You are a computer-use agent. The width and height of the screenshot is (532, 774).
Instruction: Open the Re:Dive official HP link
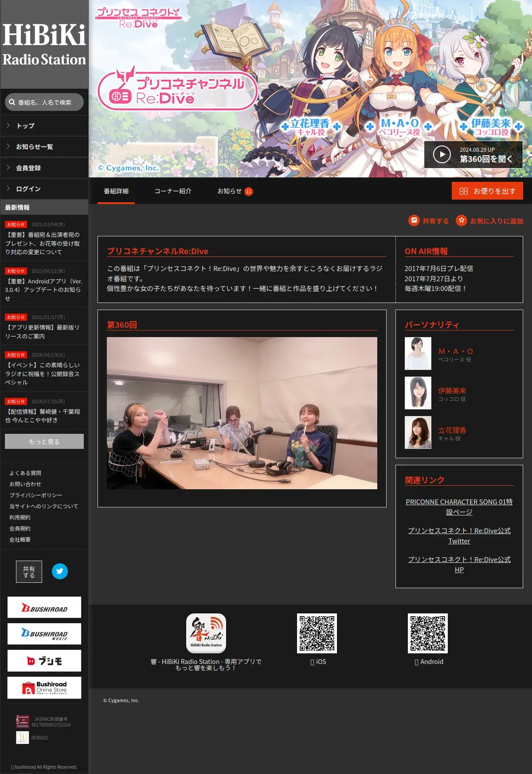459,565
